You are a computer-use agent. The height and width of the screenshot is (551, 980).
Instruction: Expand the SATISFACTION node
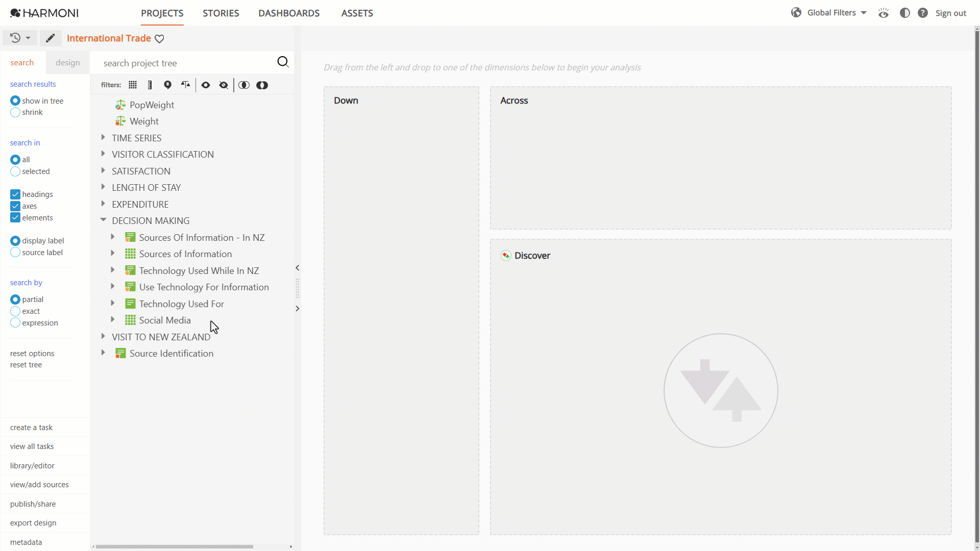(103, 170)
